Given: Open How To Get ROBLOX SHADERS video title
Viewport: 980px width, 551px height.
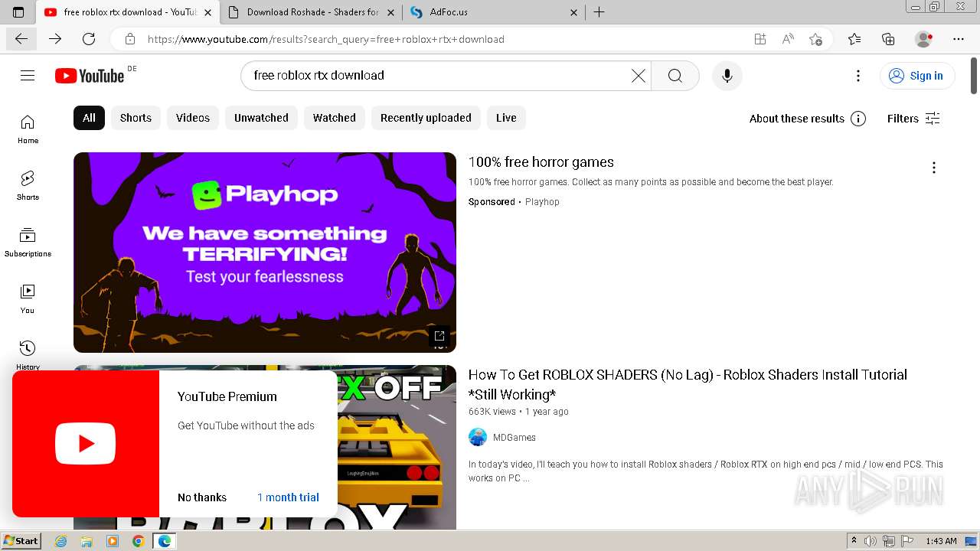Looking at the screenshot, I should [x=688, y=384].
